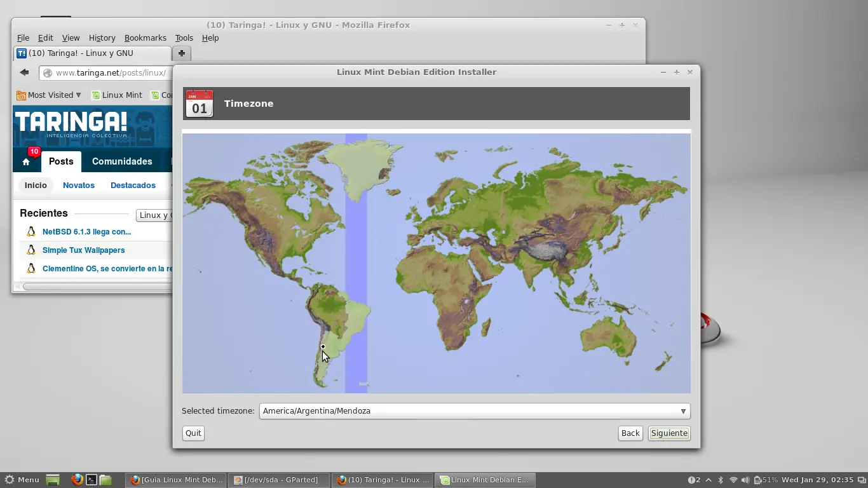Go Back in the installer
868x488 pixels.
[630, 433]
